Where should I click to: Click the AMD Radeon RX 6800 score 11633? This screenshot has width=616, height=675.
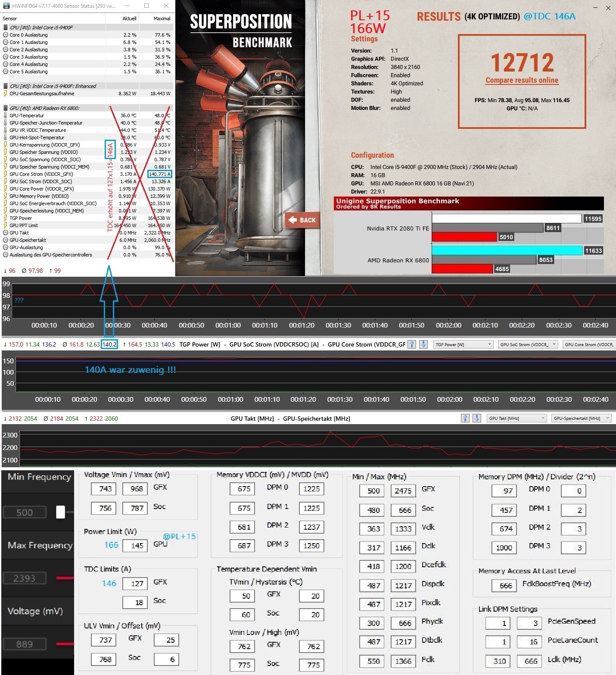(x=593, y=251)
